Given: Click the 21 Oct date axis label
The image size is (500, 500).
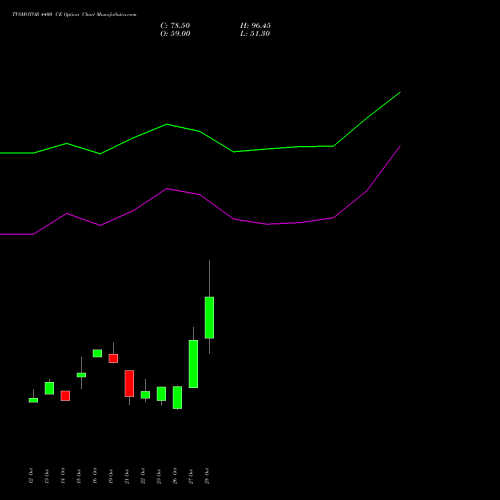Looking at the screenshot, I should click(127, 476).
